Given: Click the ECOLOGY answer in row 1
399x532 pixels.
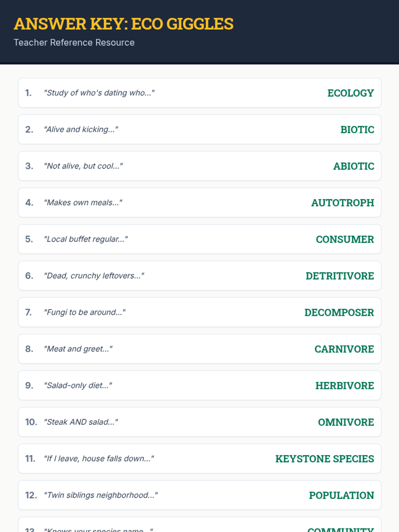Looking at the screenshot, I should 350,93.
